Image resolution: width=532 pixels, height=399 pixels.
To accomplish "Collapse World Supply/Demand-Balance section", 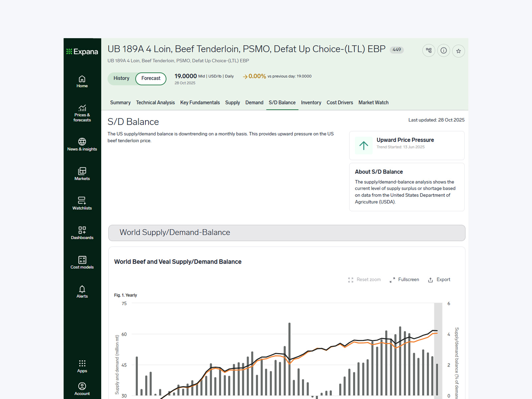I will pos(286,233).
